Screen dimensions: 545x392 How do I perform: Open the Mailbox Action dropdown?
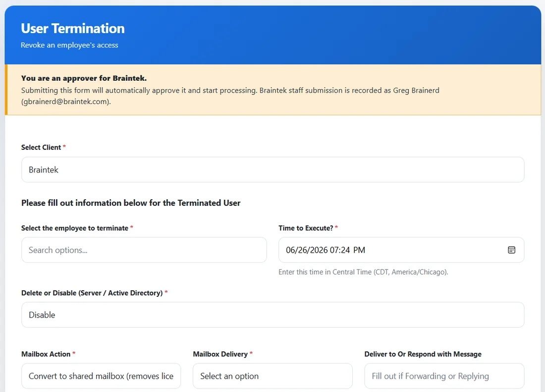(x=101, y=376)
